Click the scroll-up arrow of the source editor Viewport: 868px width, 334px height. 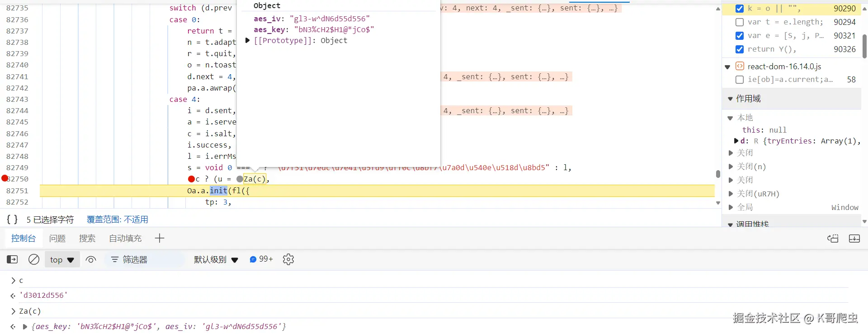[x=718, y=9]
